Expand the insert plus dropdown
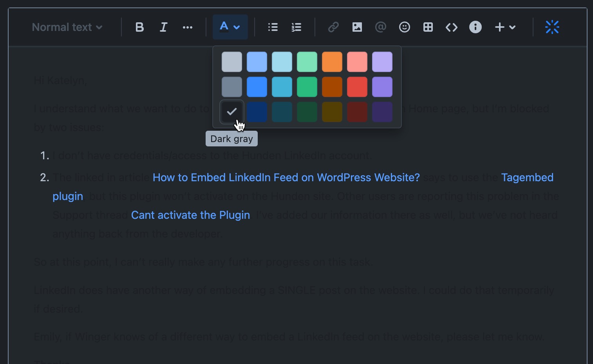Image resolution: width=593 pixels, height=364 pixels. click(x=505, y=27)
